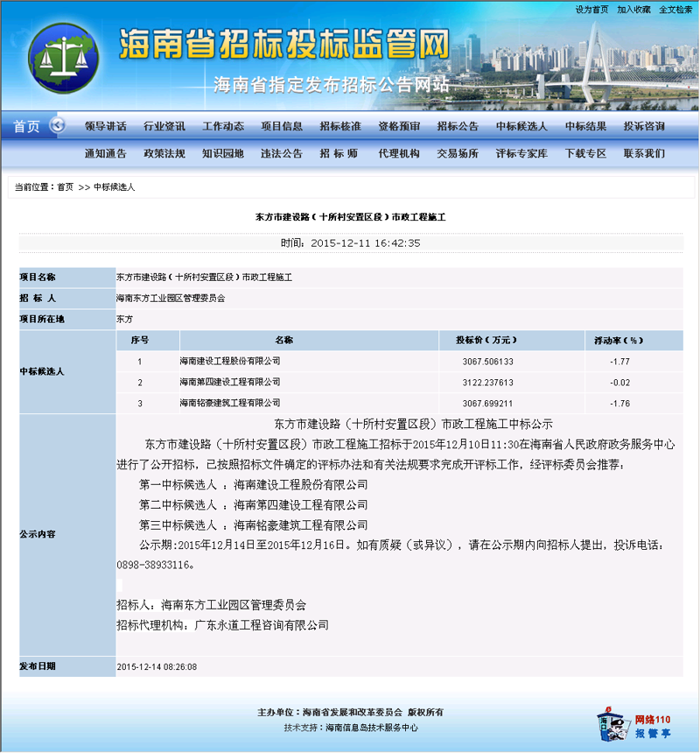This screenshot has height=753, width=700.
Task: Select publish date 2015-12-14 08:26:08
Action: point(157,667)
